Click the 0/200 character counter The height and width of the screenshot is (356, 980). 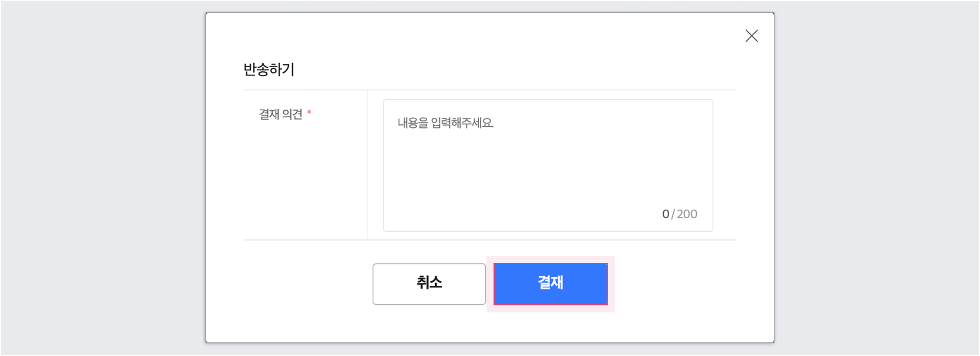679,214
